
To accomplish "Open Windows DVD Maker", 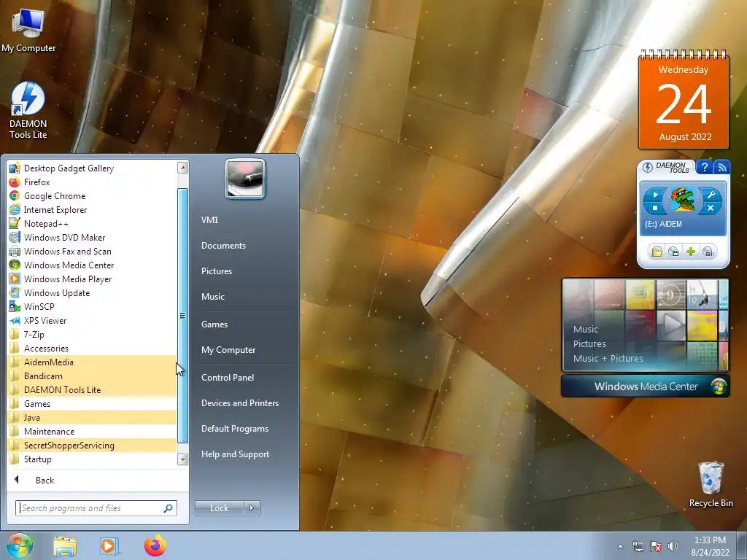I will point(91,237).
